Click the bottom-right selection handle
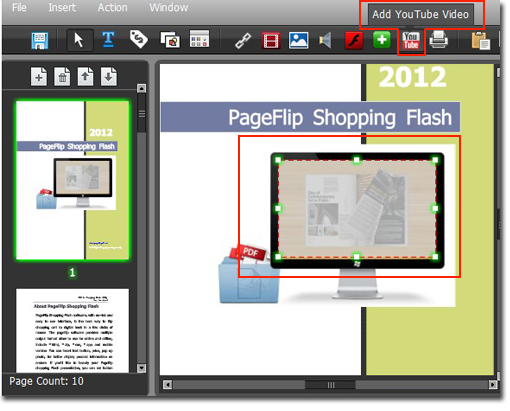 [435, 257]
